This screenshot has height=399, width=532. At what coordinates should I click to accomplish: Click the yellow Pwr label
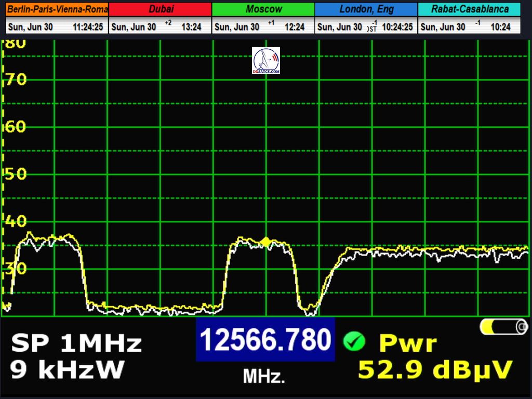[408, 344]
